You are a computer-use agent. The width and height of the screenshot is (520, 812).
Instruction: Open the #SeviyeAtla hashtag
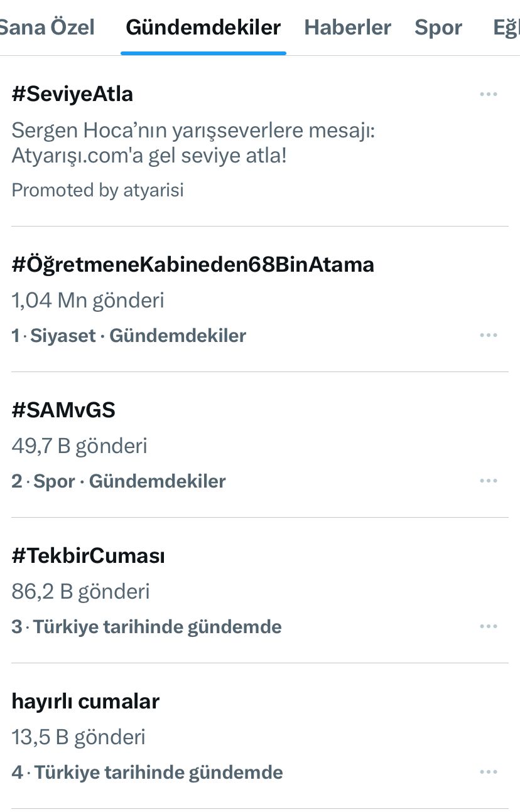72,94
